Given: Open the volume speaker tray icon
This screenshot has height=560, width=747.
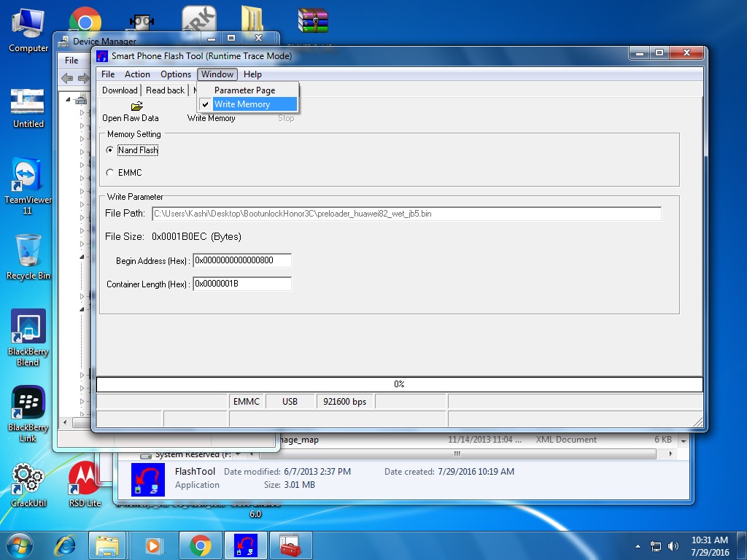Looking at the screenshot, I should 673,546.
